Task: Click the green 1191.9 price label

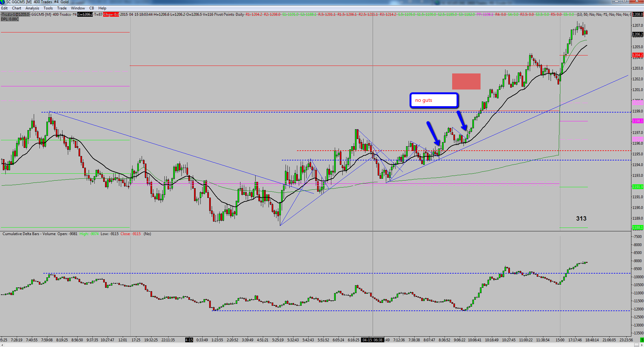Action: [637, 187]
